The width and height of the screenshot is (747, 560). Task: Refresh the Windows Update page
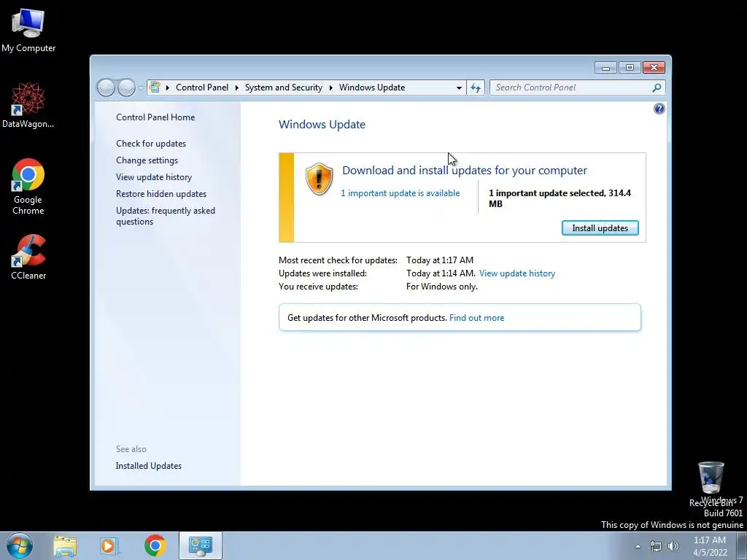[476, 87]
